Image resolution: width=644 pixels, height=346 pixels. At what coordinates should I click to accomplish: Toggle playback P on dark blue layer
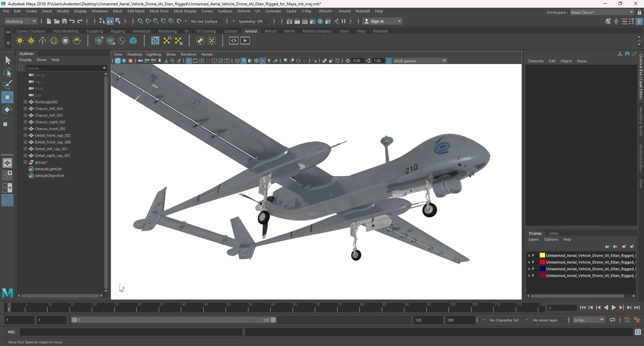(x=533, y=269)
